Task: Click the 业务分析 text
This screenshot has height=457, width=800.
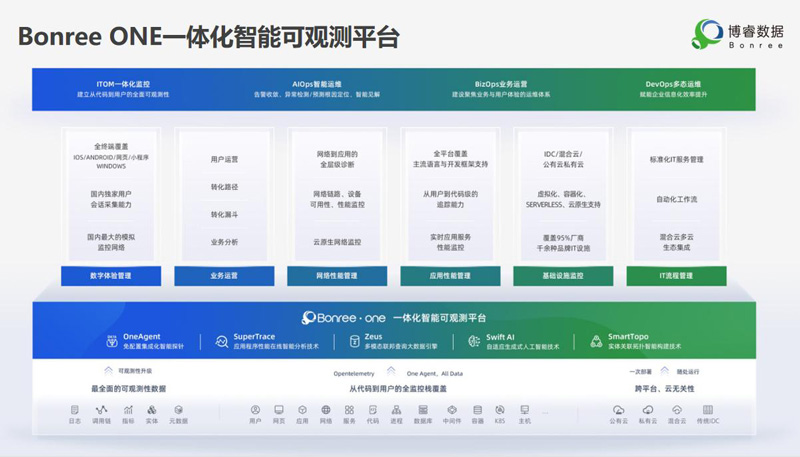Action: tap(224, 242)
